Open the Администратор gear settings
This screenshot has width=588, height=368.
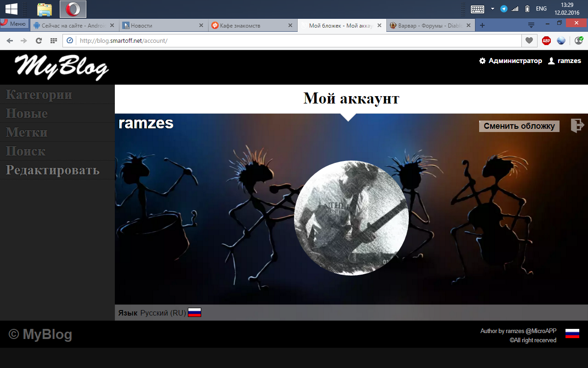coord(482,61)
